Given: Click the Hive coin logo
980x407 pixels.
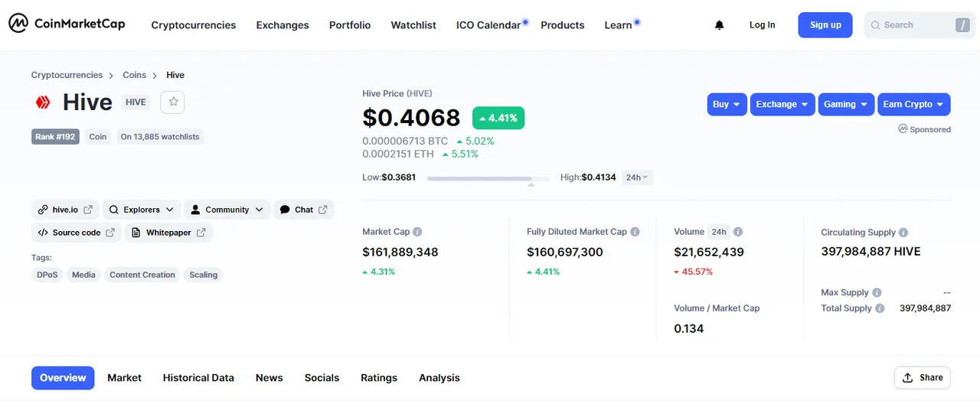Looking at the screenshot, I should click(42, 102).
